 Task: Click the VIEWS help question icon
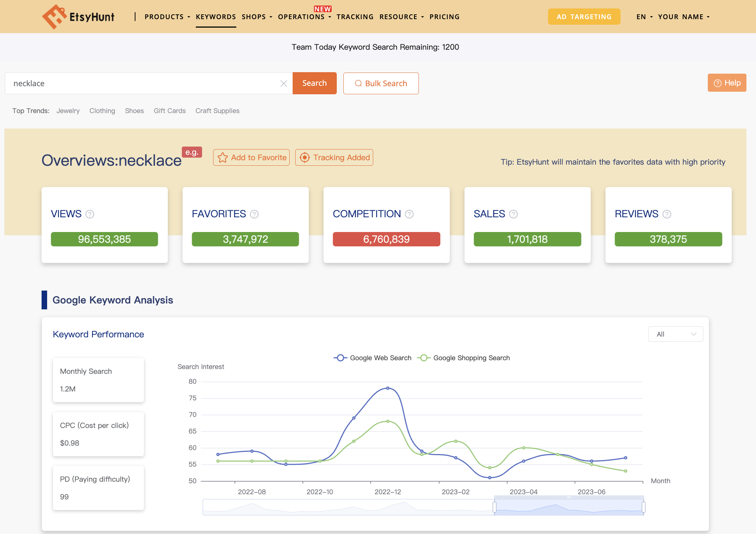(x=90, y=214)
